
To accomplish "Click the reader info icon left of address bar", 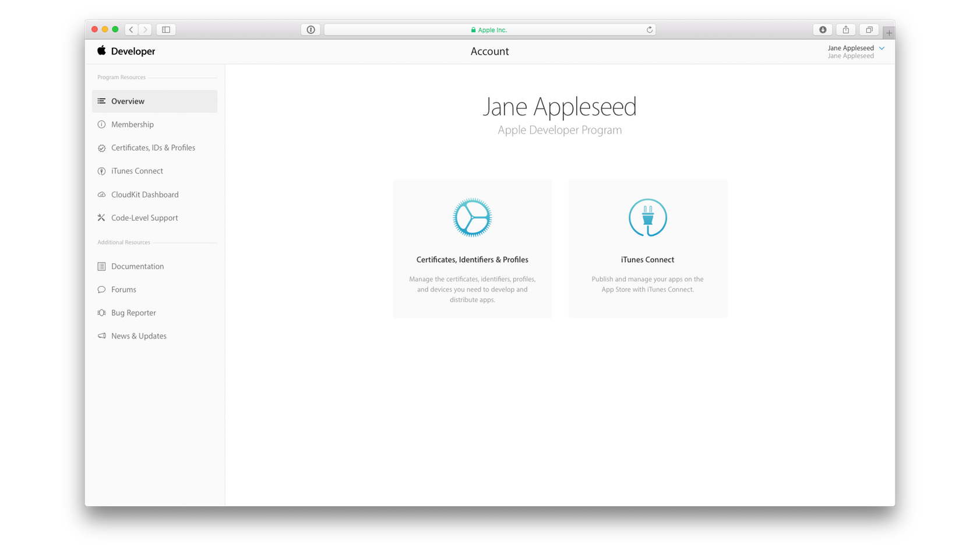I will 311,30.
